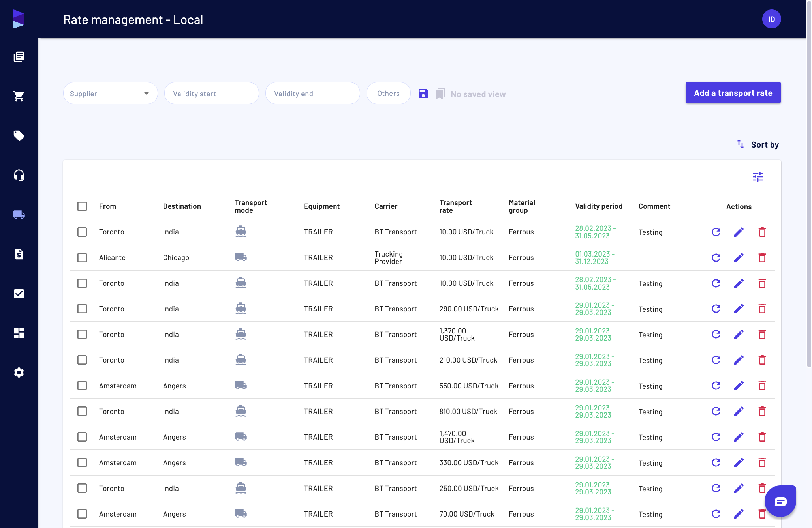
Task: Click the ID user avatar
Action: (772, 19)
